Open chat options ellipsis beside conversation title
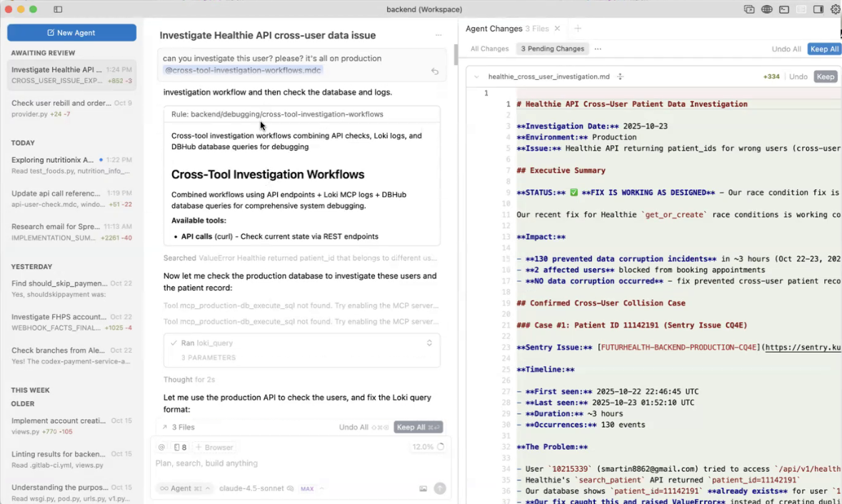This screenshot has height=504, width=842. 438,35
